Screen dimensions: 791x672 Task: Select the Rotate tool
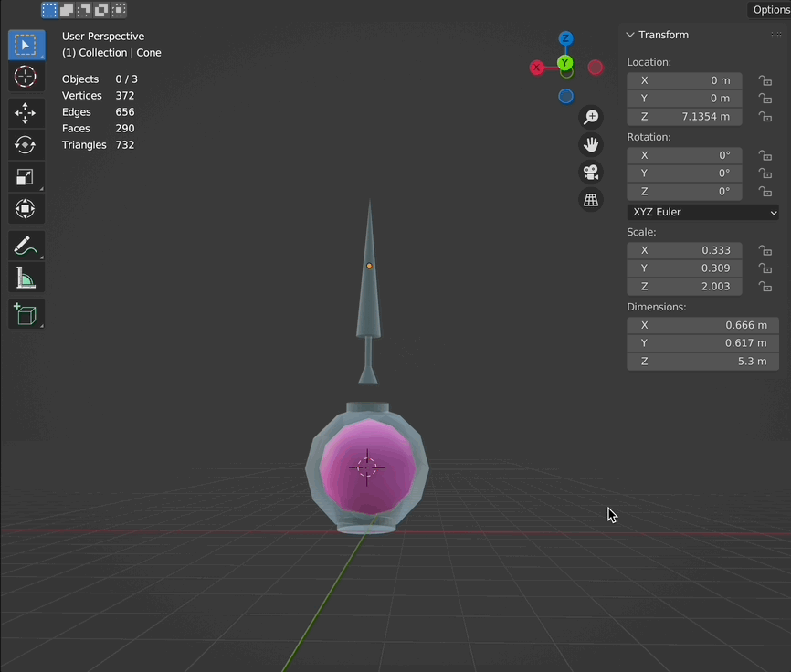click(26, 145)
